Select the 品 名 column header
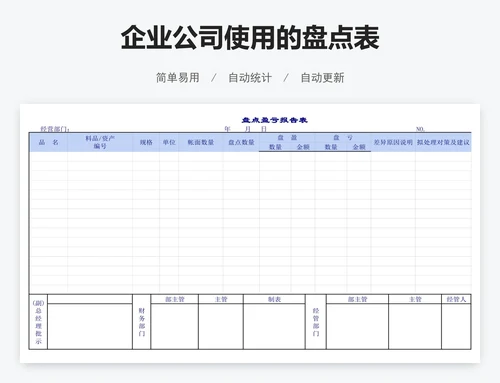This screenshot has width=500, height=383. pos(49,142)
